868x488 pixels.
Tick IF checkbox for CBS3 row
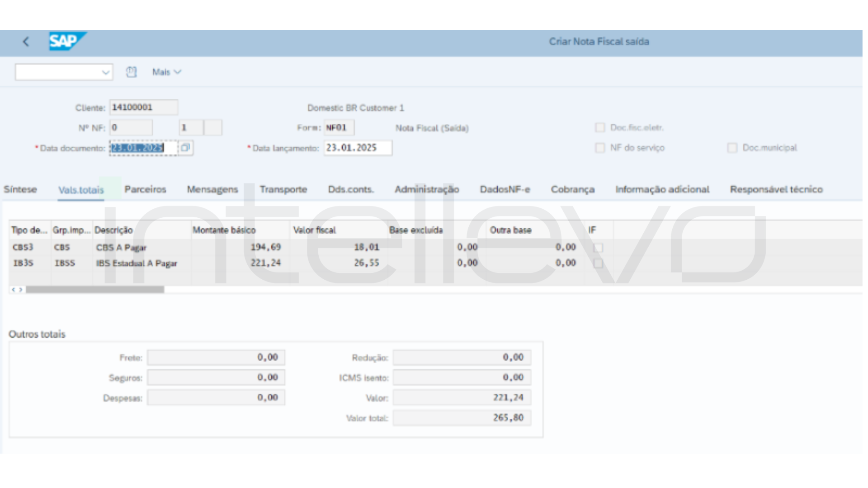[598, 248]
